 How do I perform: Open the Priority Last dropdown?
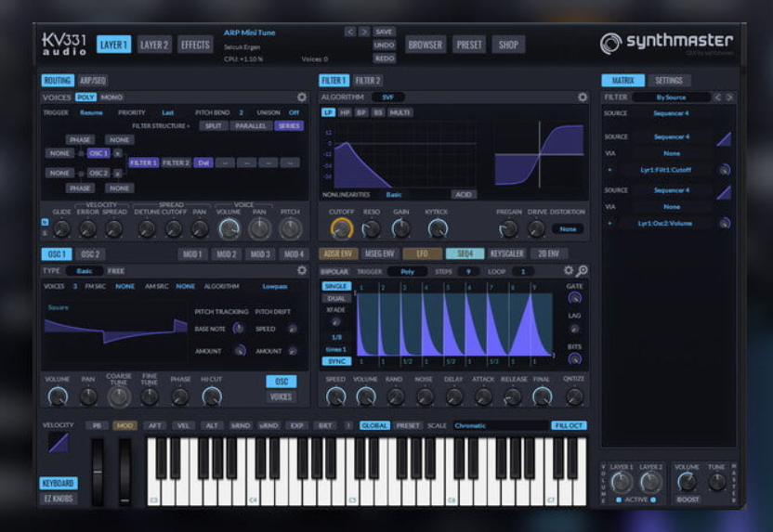(167, 112)
